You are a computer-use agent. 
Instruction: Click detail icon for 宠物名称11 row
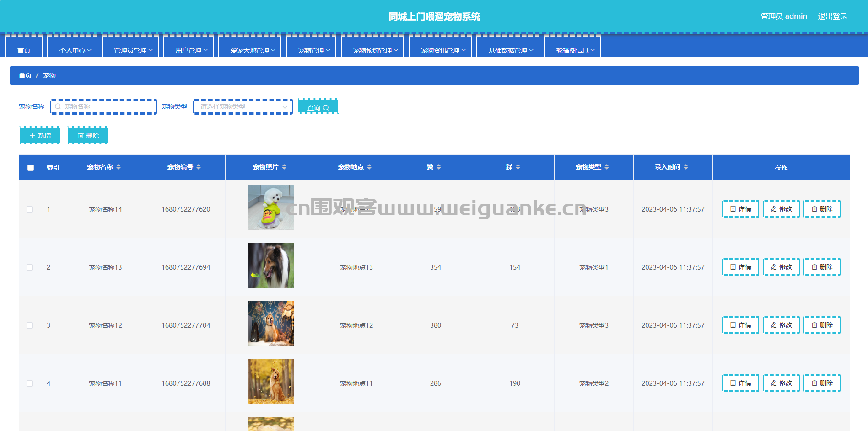pyautogui.click(x=733, y=383)
